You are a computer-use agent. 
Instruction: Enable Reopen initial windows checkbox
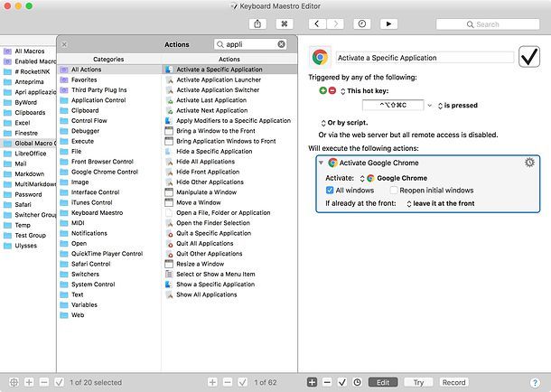[393, 191]
